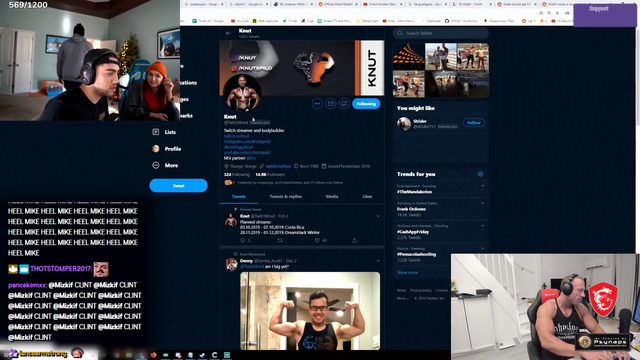Click the THOTSTOMPER2017 username in chat

point(61,269)
